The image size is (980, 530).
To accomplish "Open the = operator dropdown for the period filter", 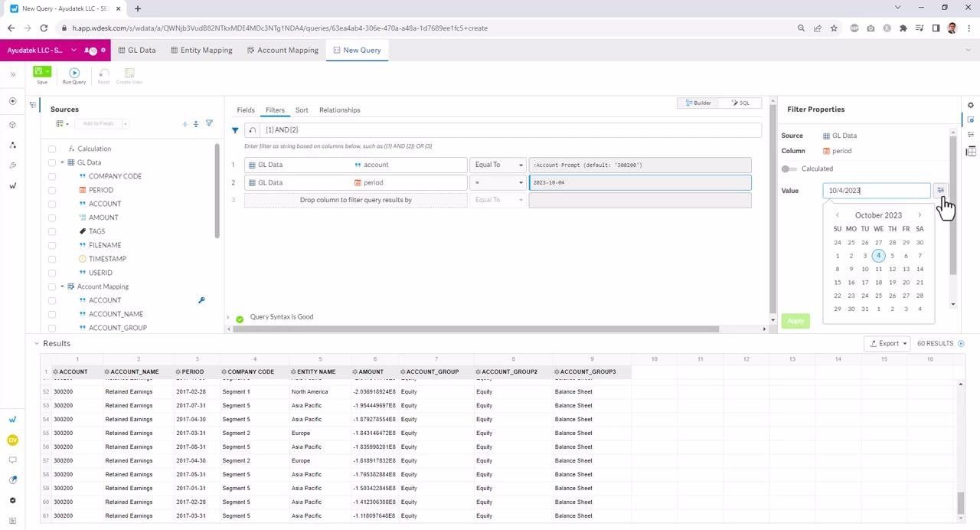I will (x=498, y=182).
